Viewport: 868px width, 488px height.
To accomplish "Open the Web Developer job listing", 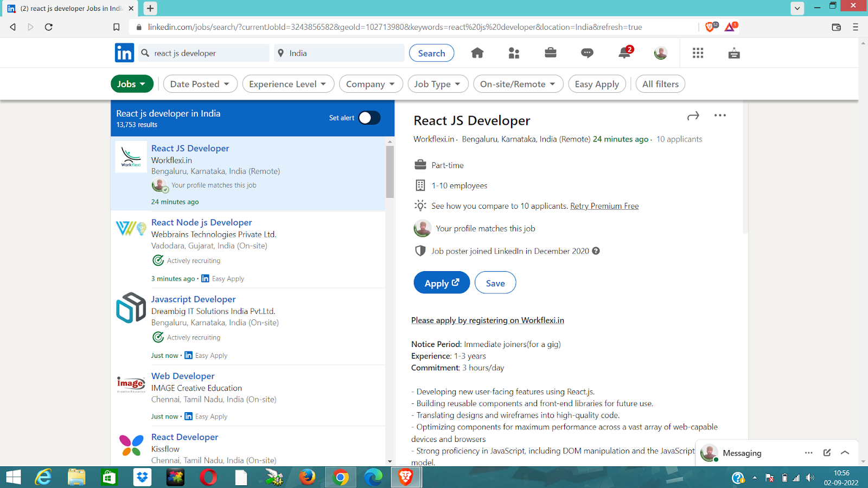I will click(x=183, y=376).
